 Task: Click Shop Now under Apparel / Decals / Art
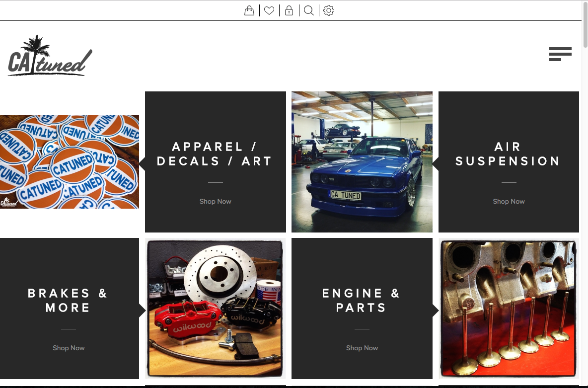pos(215,202)
